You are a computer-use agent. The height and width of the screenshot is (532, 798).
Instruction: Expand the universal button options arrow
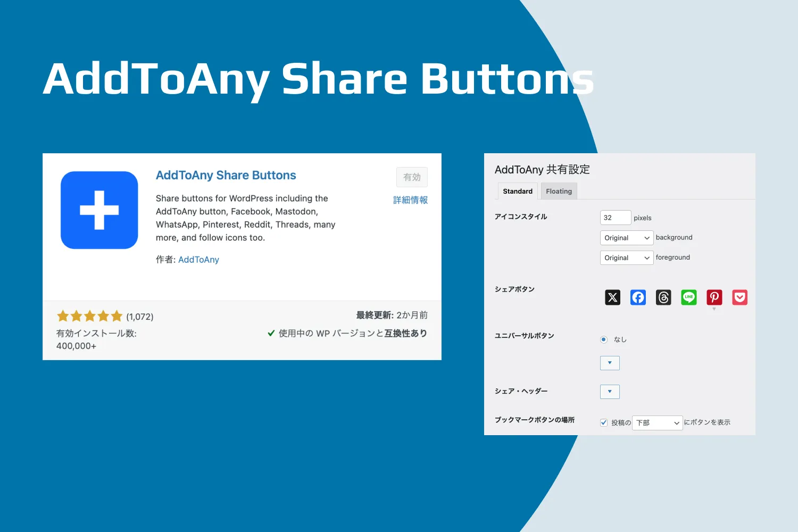(x=610, y=363)
